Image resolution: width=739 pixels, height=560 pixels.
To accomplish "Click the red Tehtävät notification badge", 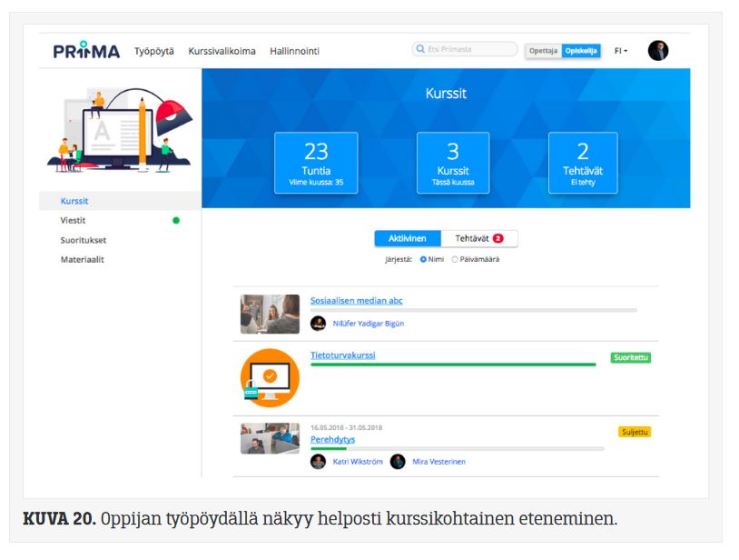I will click(497, 238).
